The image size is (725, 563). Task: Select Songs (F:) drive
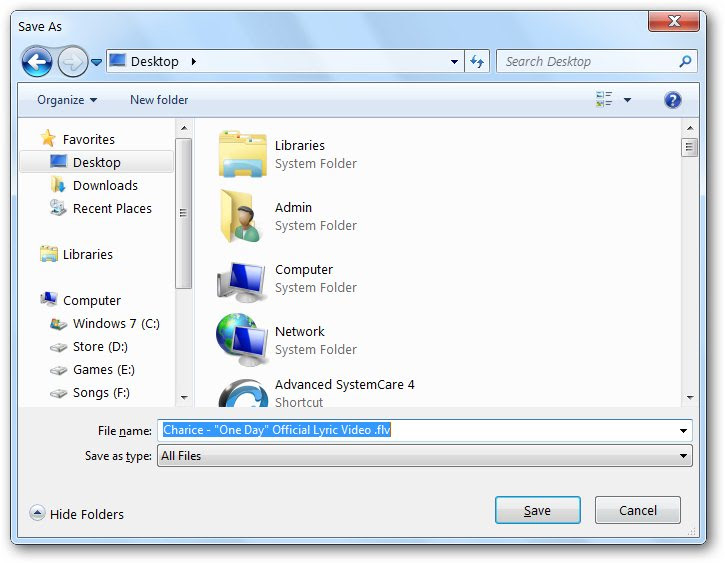tap(101, 393)
